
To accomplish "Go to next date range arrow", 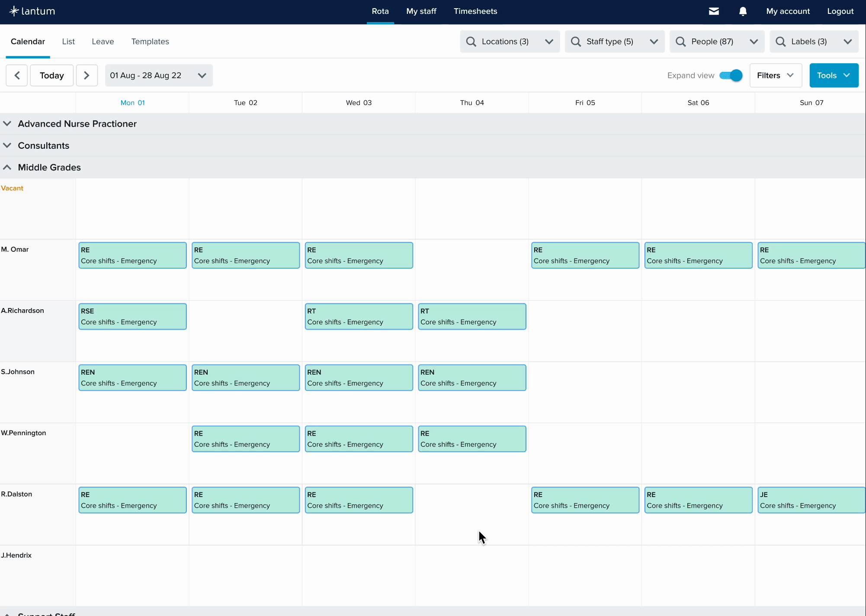I will [x=87, y=75].
